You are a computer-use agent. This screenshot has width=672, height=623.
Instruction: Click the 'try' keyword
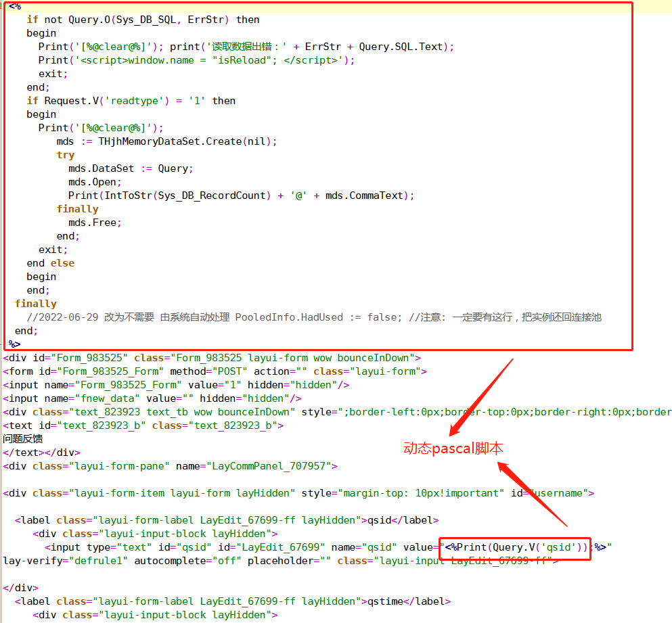(66, 155)
